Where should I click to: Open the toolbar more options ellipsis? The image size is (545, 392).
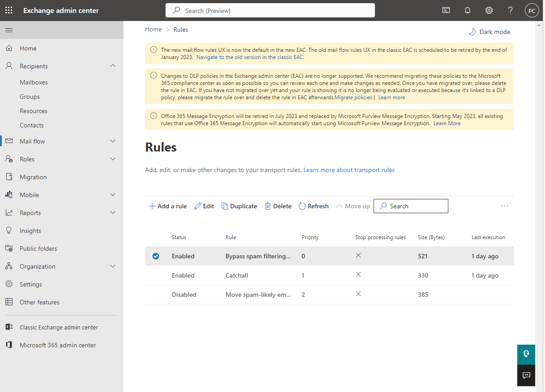coord(505,206)
